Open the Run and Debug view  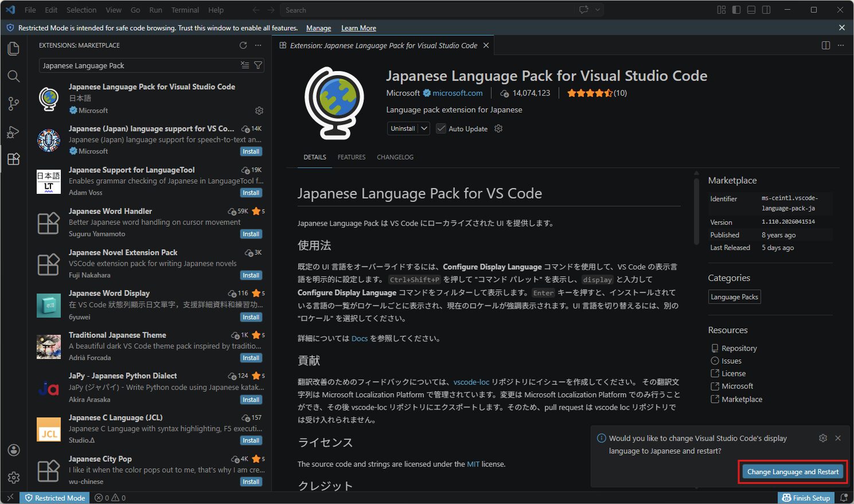(13, 132)
